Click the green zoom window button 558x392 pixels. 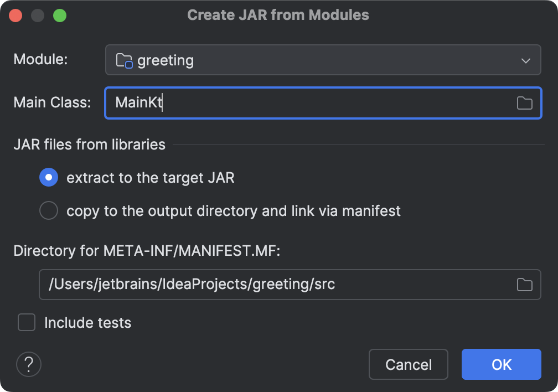click(x=60, y=16)
